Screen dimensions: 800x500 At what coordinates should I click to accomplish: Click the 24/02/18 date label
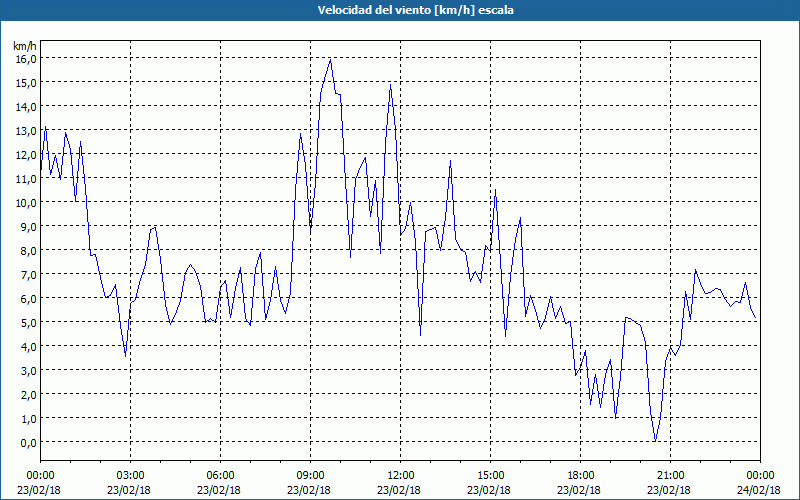759,490
